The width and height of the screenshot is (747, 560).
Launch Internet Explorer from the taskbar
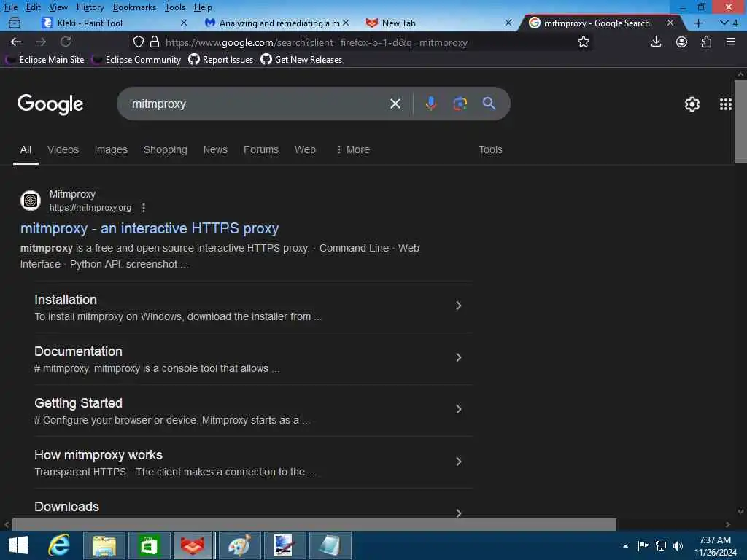click(59, 545)
